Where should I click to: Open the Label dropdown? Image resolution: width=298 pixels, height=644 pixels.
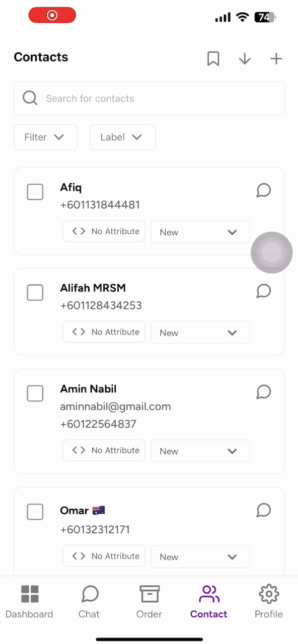point(123,137)
